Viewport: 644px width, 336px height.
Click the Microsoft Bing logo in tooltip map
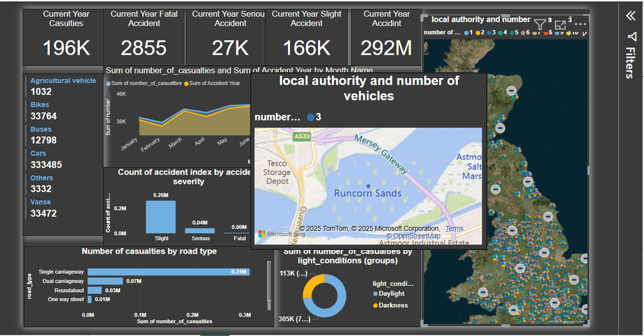point(281,234)
